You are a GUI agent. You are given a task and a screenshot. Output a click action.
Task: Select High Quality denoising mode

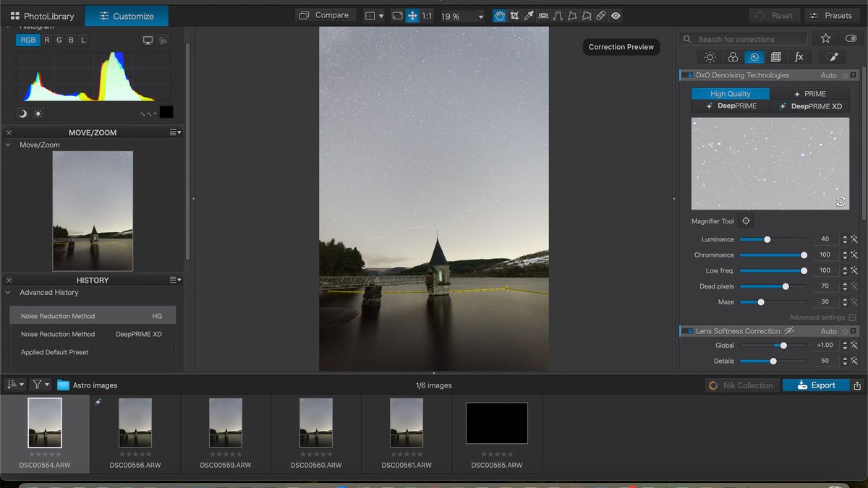click(731, 94)
